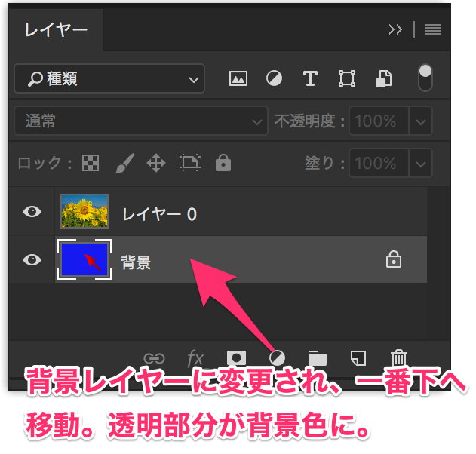This screenshot has width=476, height=454.
Task: Switch to the レイヤー tab
Action: [56, 29]
